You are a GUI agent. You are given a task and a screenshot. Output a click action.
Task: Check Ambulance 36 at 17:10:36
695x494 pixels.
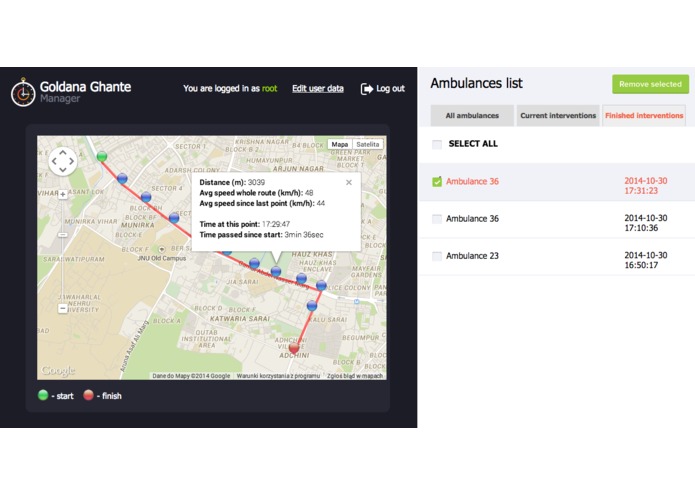(437, 219)
